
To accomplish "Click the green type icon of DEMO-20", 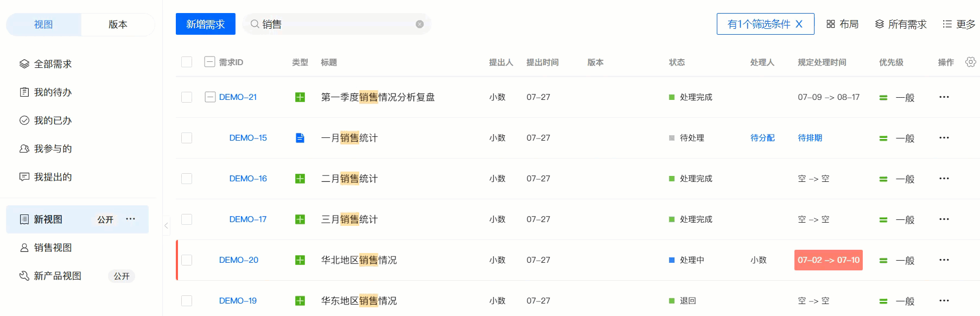I will (300, 260).
